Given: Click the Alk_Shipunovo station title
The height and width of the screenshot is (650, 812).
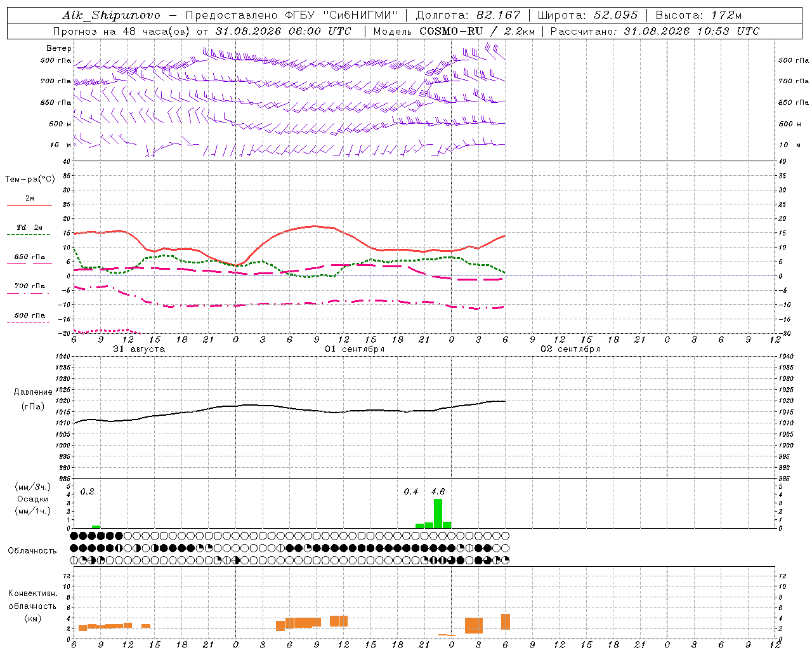Looking at the screenshot, I should pos(112,15).
